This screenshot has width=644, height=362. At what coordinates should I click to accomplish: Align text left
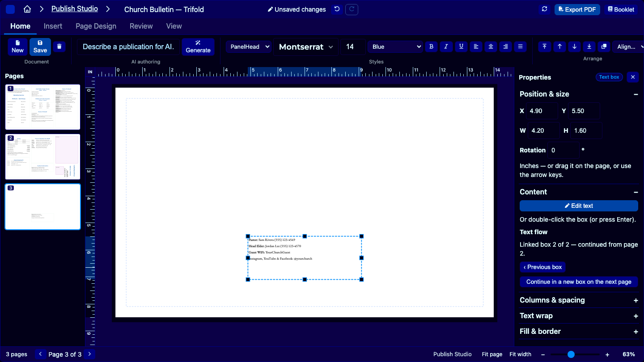pos(476,46)
